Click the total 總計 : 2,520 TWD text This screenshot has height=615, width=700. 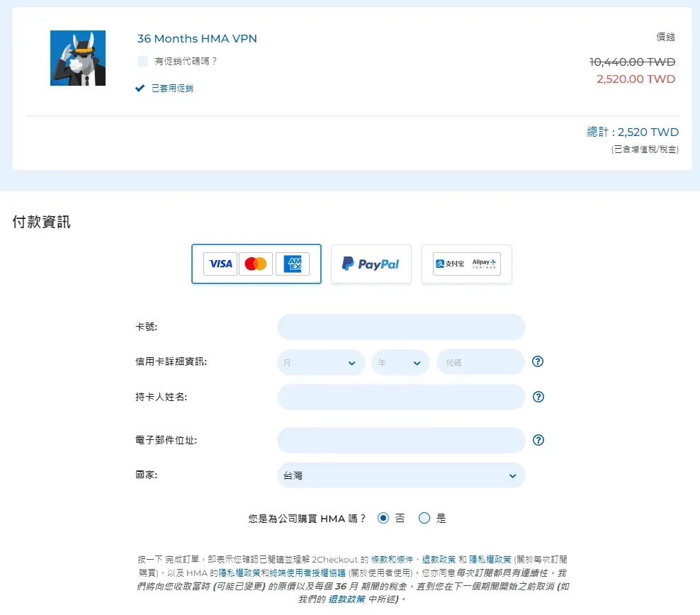pyautogui.click(x=633, y=132)
